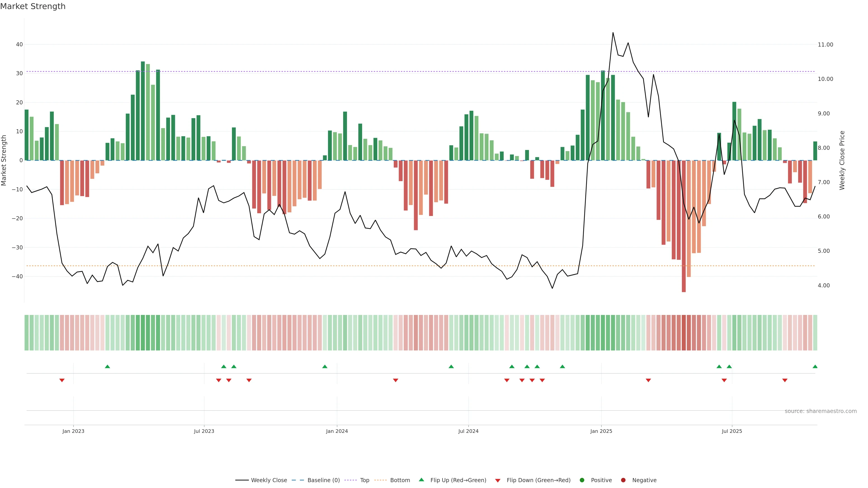Click the rightmost green flip-up triangle marker
The width and height of the screenshot is (868, 488).
(815, 366)
